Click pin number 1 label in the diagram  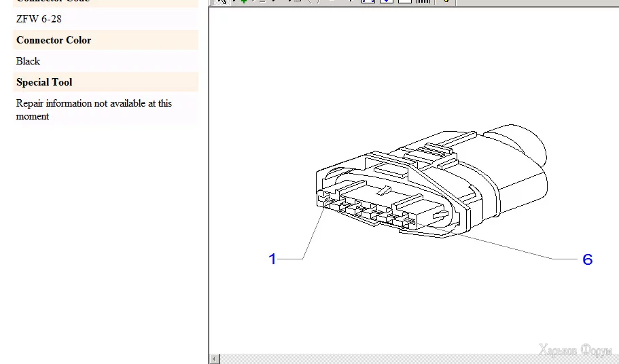[x=272, y=259]
